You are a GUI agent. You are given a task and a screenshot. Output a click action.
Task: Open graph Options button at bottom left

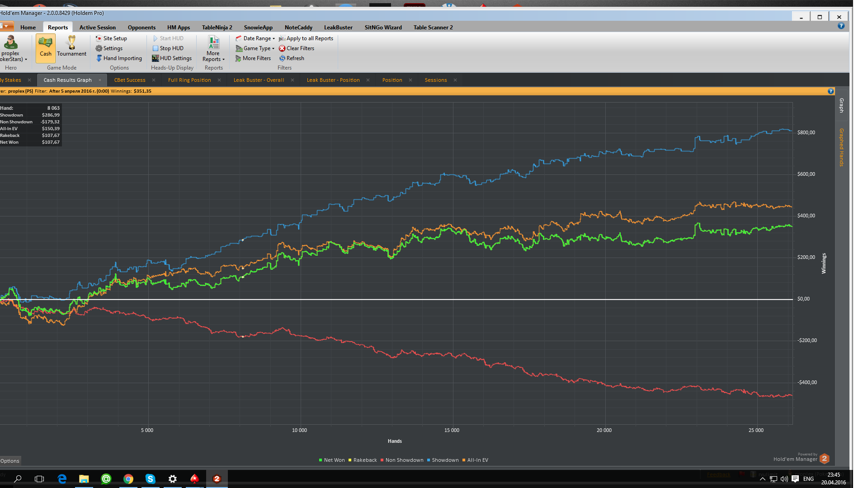pyautogui.click(x=10, y=461)
